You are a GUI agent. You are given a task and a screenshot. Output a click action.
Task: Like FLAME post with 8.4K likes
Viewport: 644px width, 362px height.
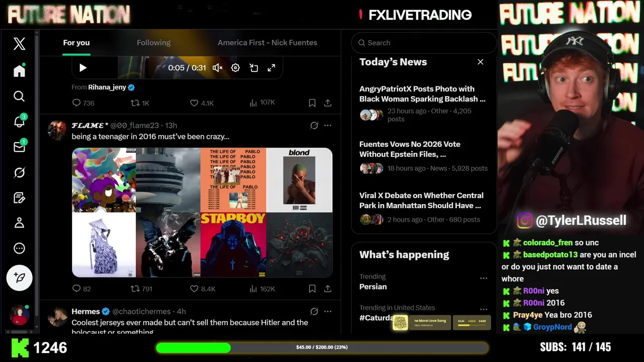(x=203, y=289)
